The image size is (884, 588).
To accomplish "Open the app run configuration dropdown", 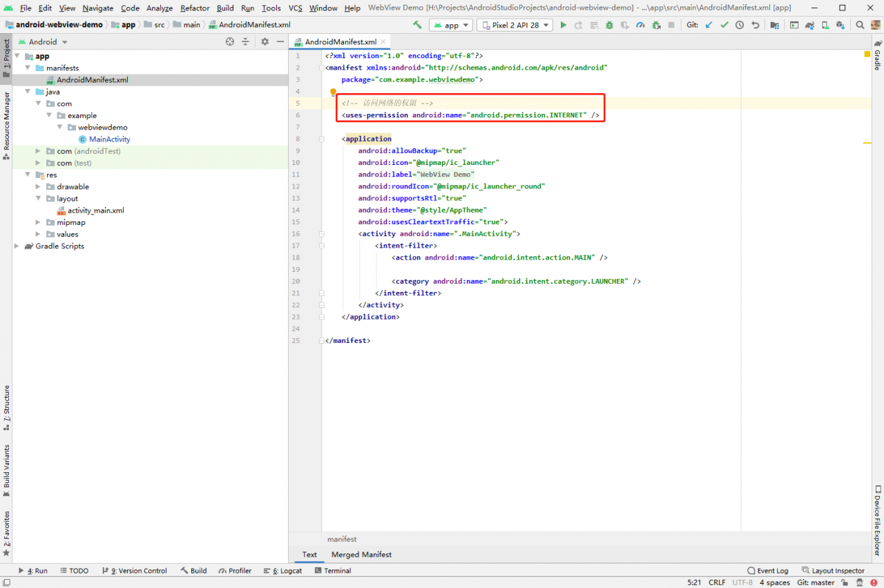I will coord(451,25).
